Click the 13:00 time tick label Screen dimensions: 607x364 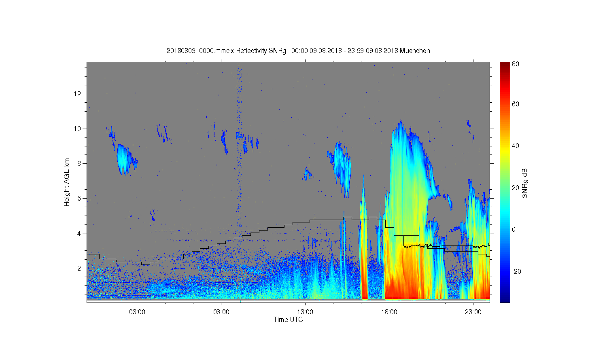pyautogui.click(x=305, y=312)
